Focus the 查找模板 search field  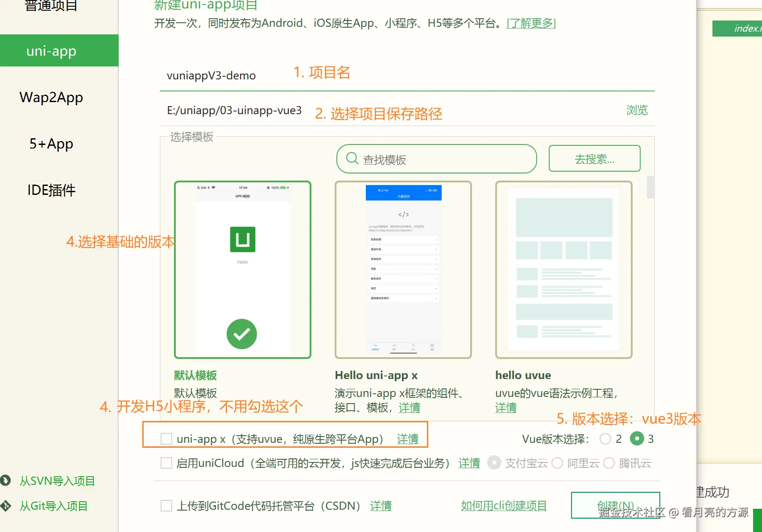click(436, 158)
